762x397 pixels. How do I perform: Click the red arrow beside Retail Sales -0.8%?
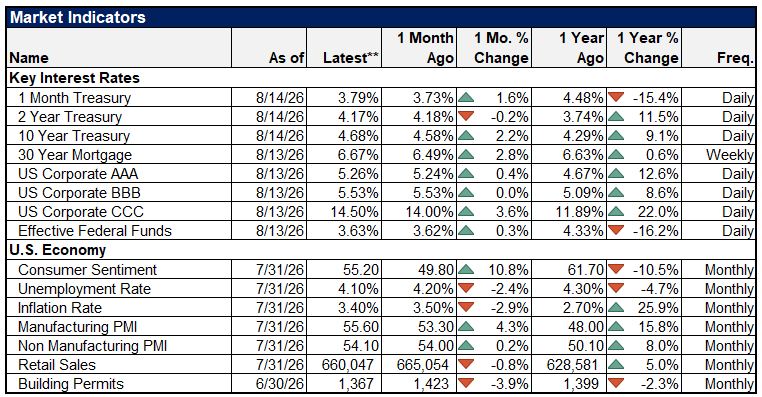click(x=466, y=364)
